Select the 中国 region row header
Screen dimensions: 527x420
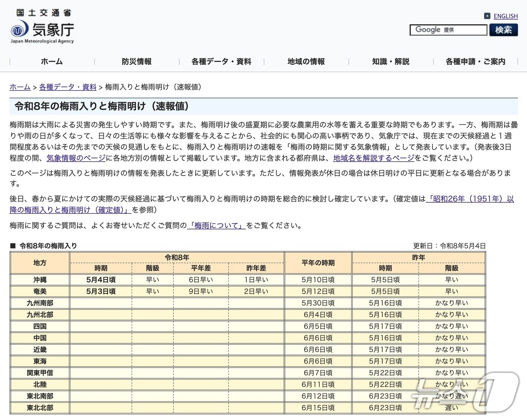pos(40,338)
